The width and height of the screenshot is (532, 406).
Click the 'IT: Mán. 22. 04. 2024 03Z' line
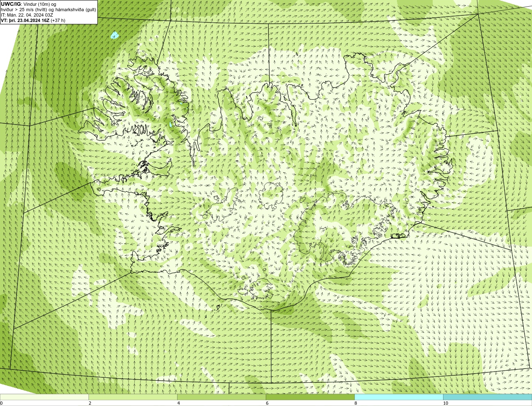point(27,15)
